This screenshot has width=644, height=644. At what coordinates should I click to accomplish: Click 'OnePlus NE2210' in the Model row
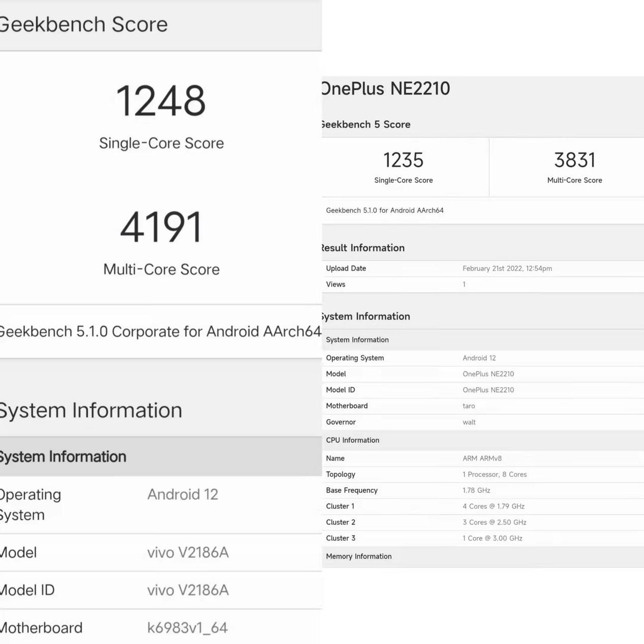point(488,374)
